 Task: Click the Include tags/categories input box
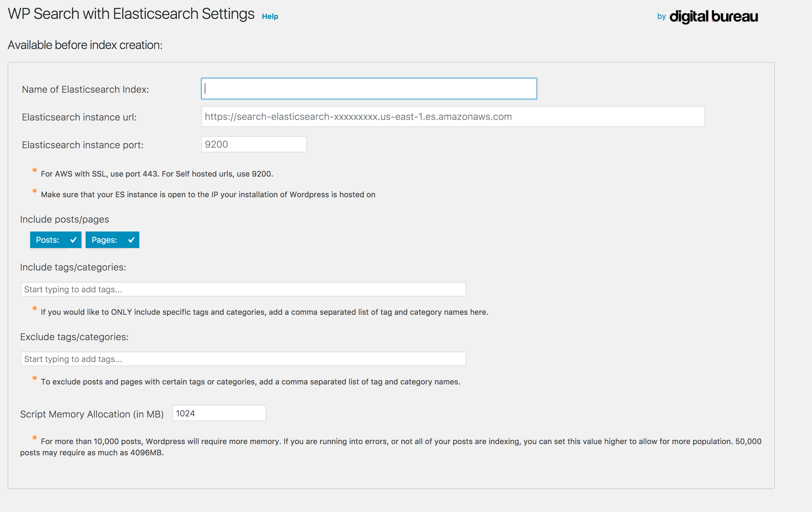pos(243,289)
